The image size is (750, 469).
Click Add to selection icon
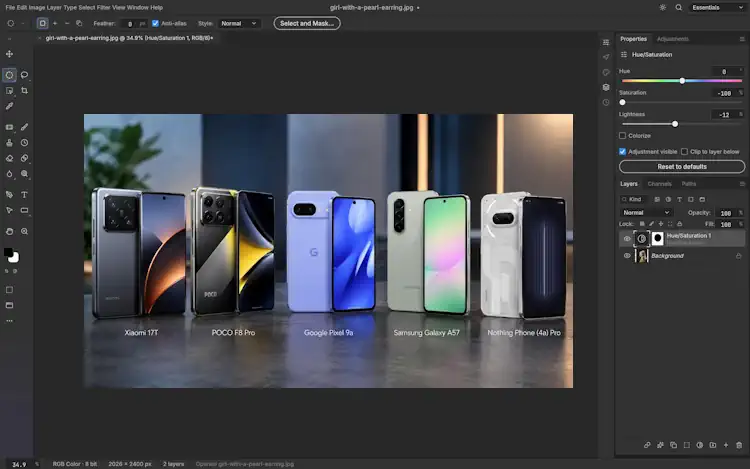click(x=55, y=23)
